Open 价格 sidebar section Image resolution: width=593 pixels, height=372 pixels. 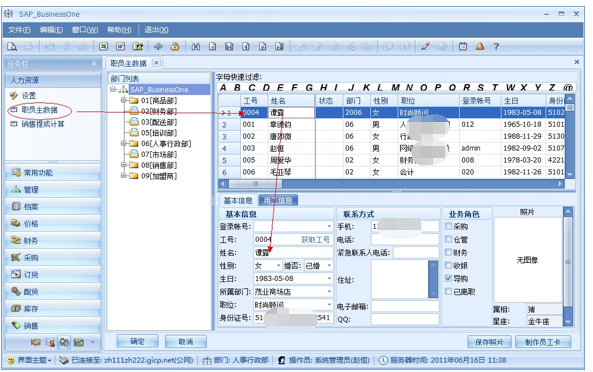(53, 224)
